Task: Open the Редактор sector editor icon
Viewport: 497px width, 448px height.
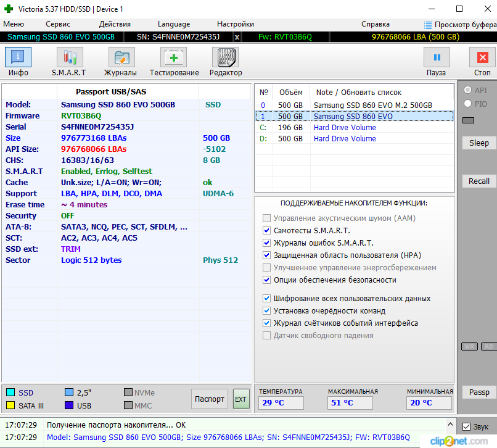Action: point(225,57)
